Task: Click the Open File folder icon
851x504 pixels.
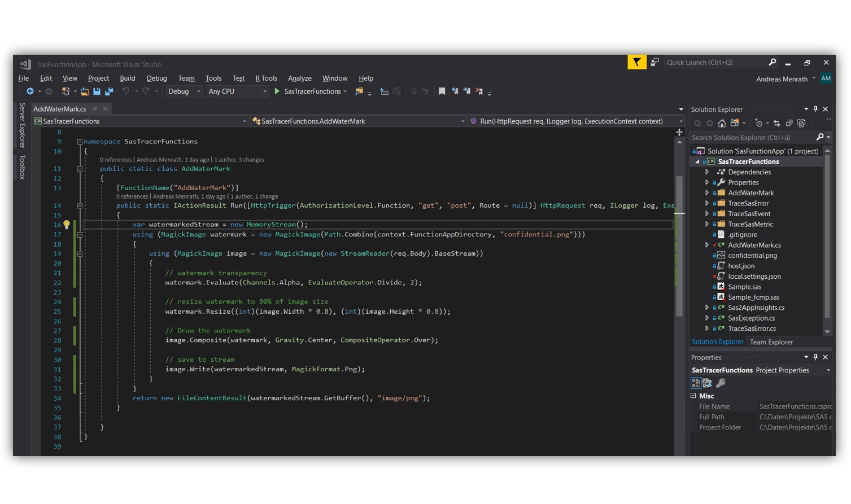Action: tap(85, 91)
